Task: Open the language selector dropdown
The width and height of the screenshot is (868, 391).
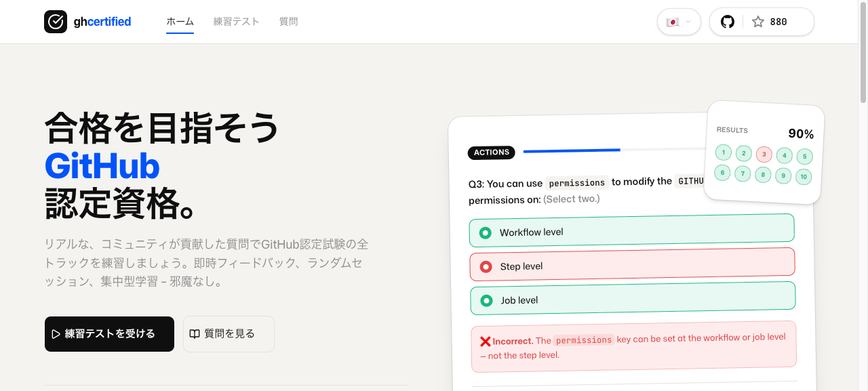Action: [679, 22]
